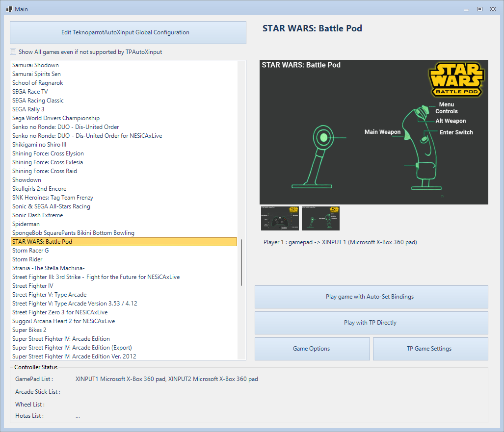Screen dimensions: 504x432
Task: Select Super Street Fighter IV Arcade Edition Ver. 2012
Action: (124, 356)
